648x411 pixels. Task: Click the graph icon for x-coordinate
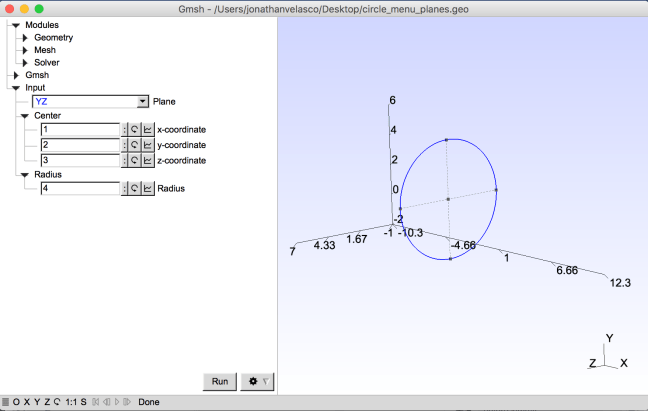point(148,130)
